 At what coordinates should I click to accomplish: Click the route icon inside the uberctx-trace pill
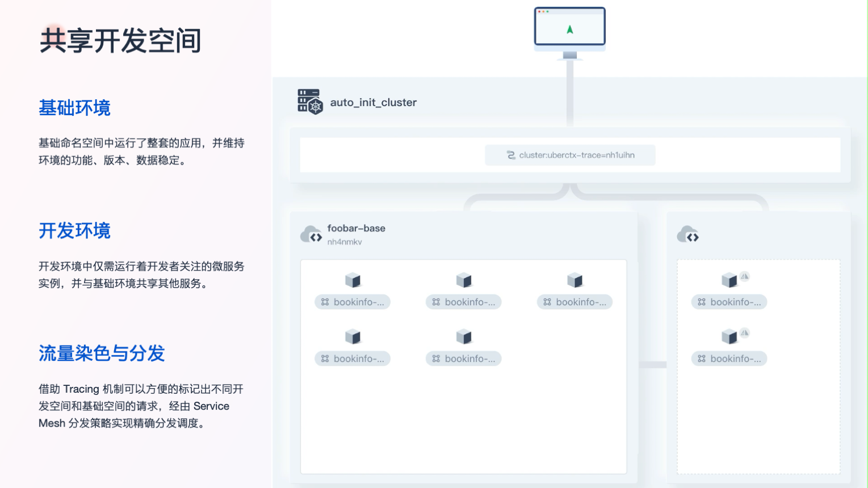click(511, 155)
